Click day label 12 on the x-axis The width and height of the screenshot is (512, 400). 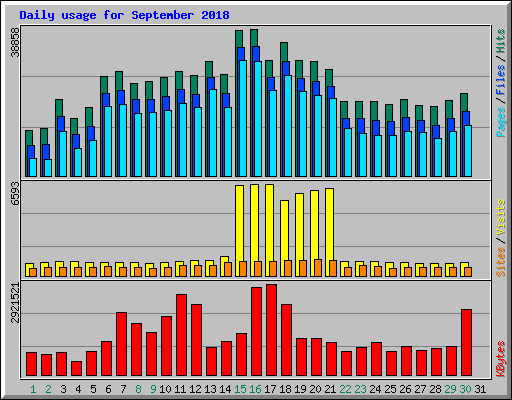[x=195, y=389]
